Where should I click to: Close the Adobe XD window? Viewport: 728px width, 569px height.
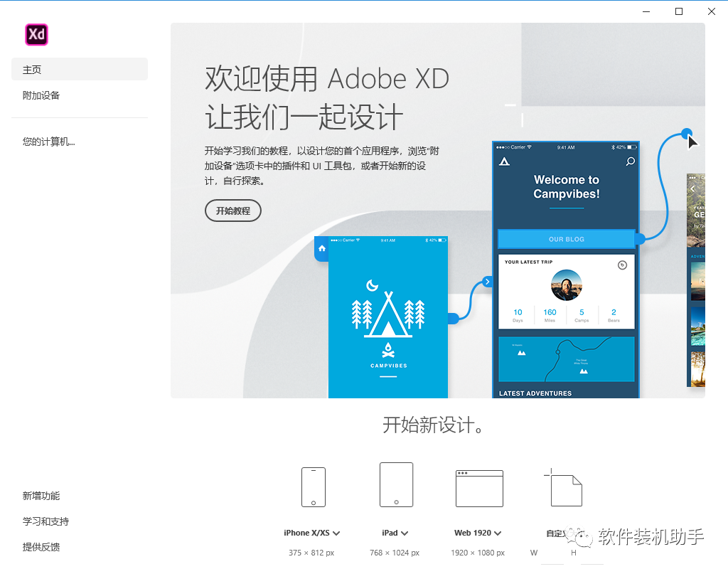tap(711, 11)
